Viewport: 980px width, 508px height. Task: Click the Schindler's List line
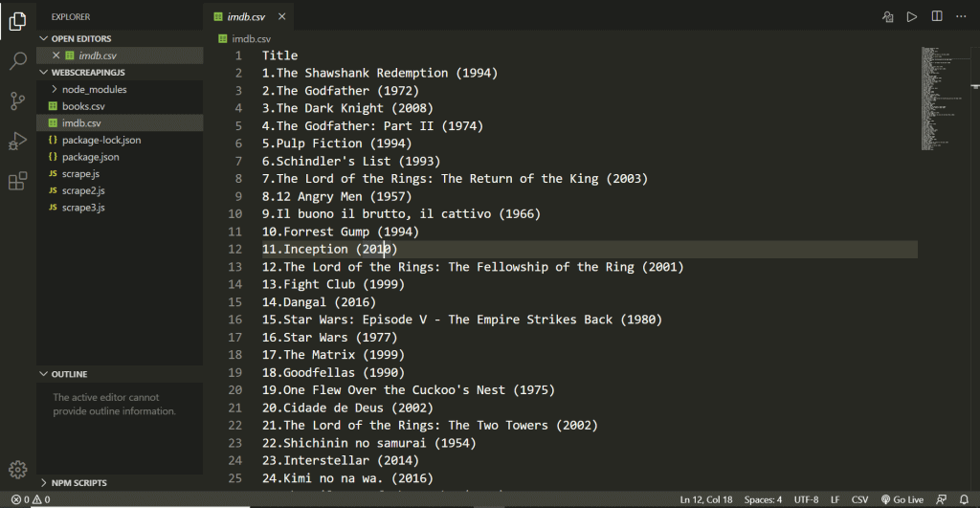coord(351,162)
